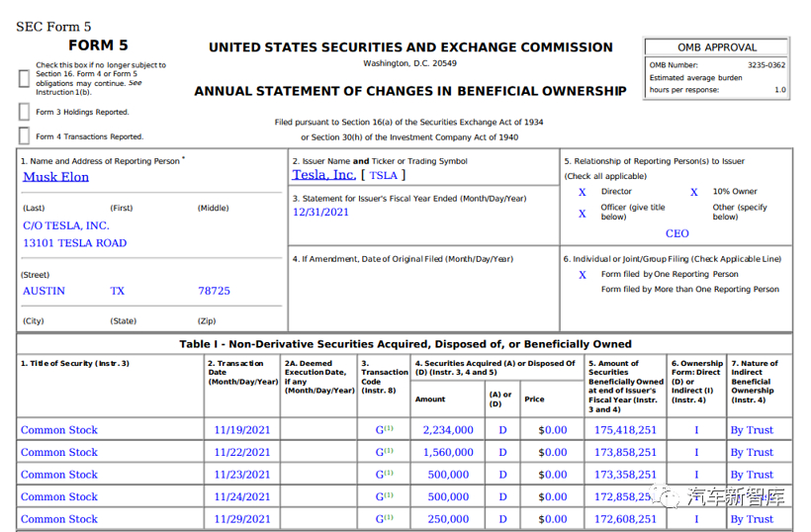
Task: Click the CEO officer title text
Action: pyautogui.click(x=677, y=234)
